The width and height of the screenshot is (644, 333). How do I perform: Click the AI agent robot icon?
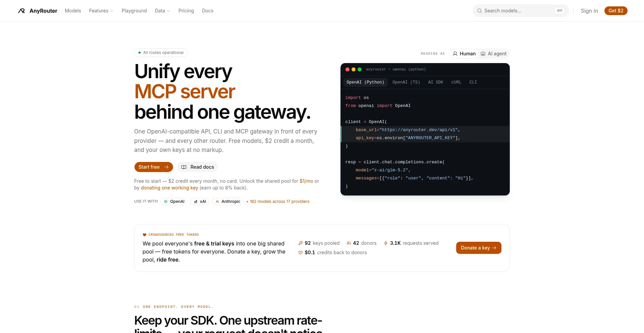click(483, 54)
